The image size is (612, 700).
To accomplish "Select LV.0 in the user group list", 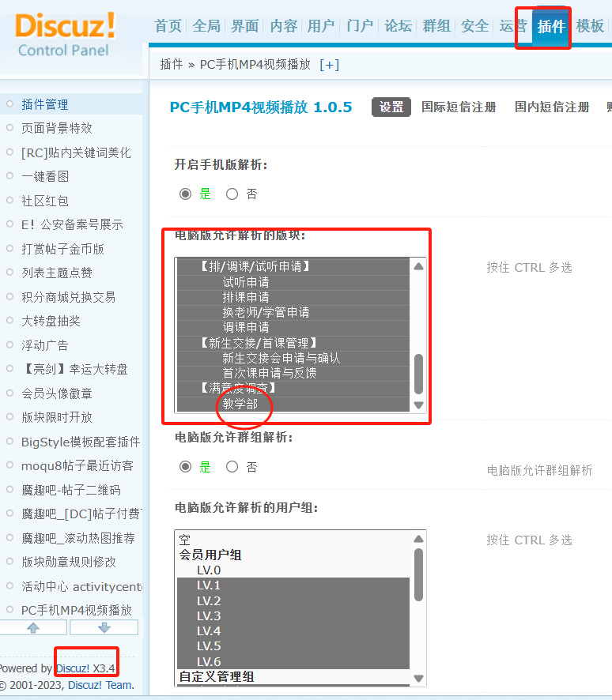I will 209,570.
